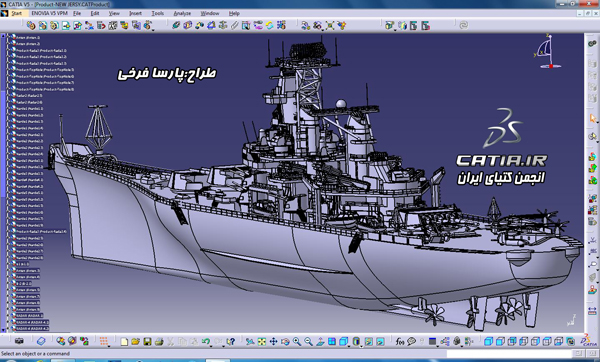The image size is (600, 362).
Task: Click the Undo arrow icon
Action: (206, 341)
